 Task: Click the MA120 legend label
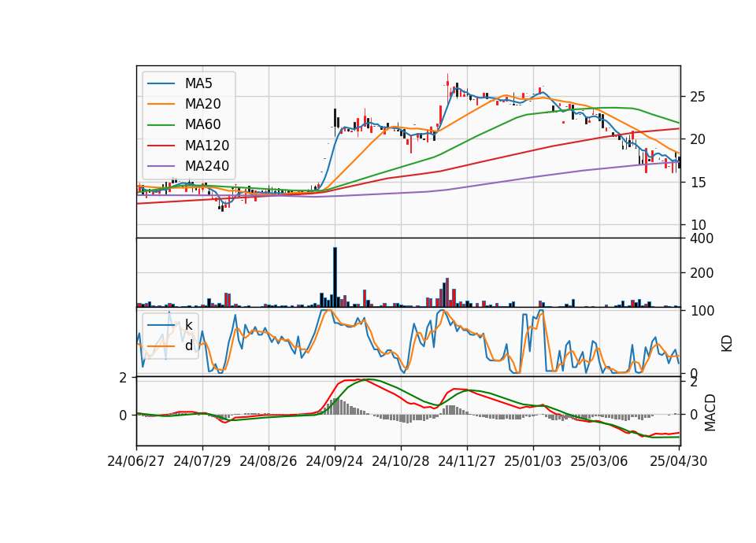[x=207, y=146]
